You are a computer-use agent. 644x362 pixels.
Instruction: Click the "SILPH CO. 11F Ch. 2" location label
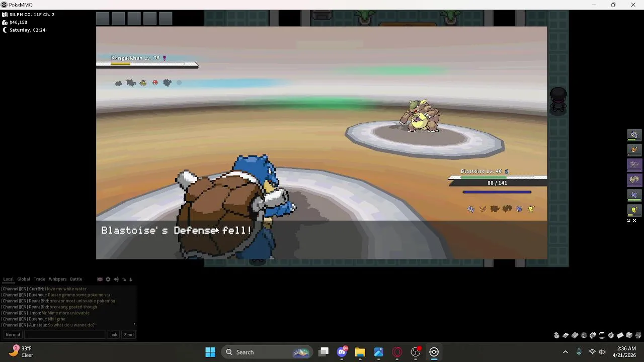coord(32,15)
